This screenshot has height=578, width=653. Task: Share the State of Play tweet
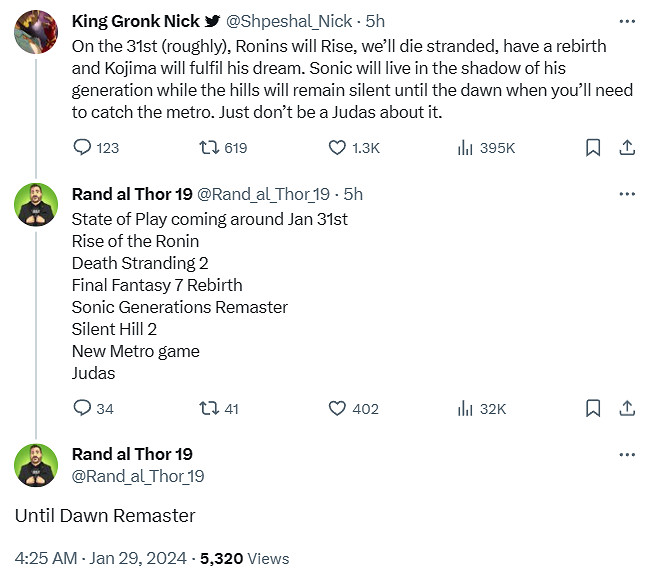tap(627, 408)
